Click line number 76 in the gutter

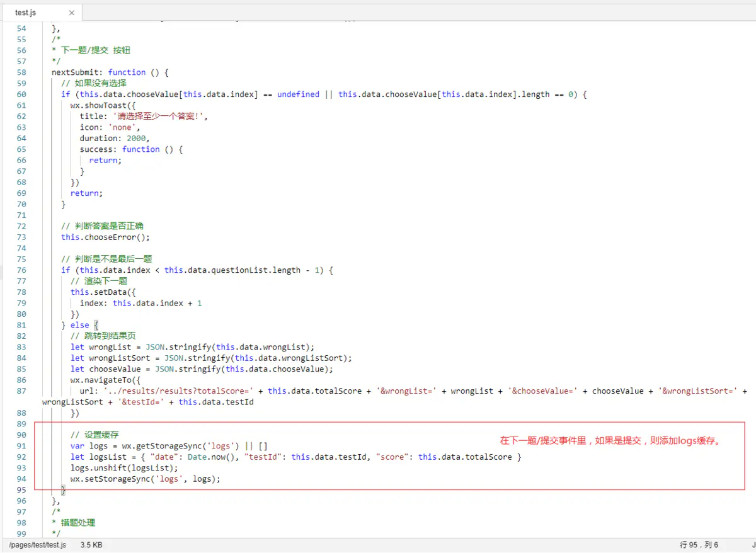(x=21, y=270)
